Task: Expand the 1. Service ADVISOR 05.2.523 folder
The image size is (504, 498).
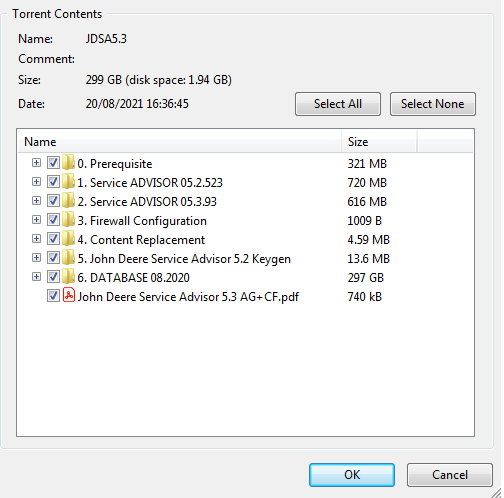Action: (x=36, y=182)
